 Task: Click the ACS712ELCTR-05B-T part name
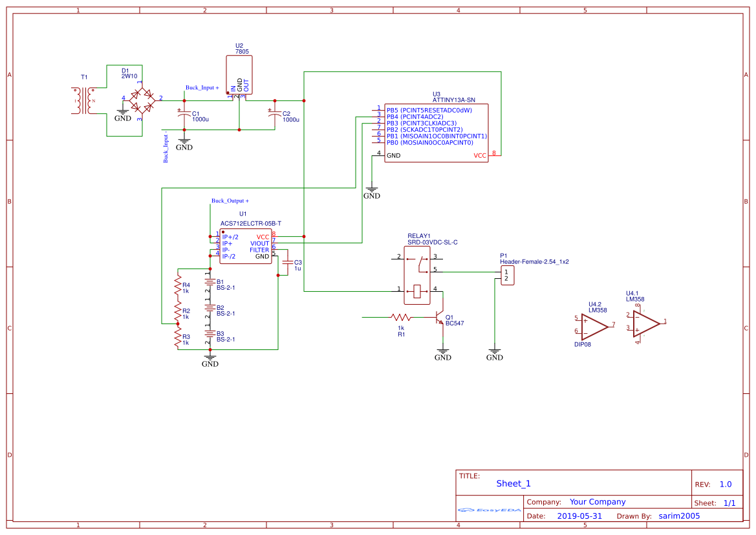[x=251, y=224]
